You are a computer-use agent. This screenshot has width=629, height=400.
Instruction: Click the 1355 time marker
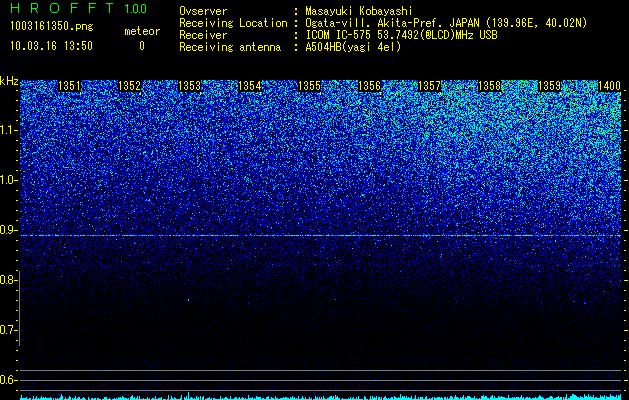pos(310,86)
